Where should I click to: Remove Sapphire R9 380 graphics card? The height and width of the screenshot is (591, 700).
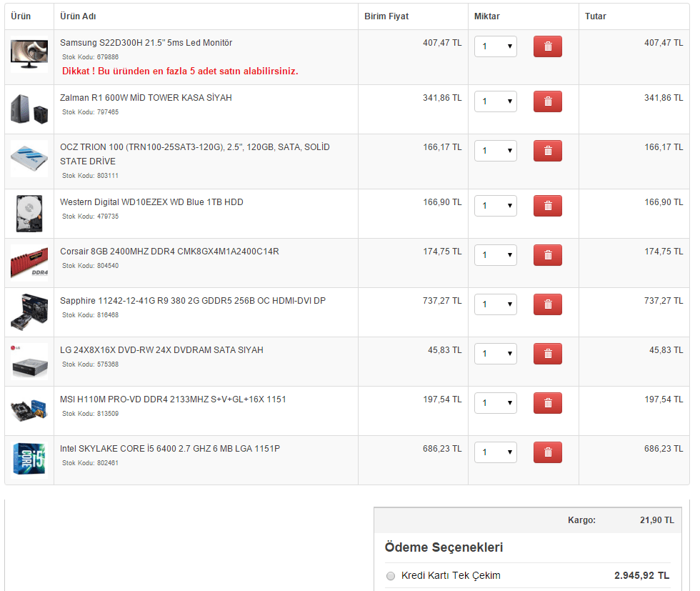(x=548, y=304)
